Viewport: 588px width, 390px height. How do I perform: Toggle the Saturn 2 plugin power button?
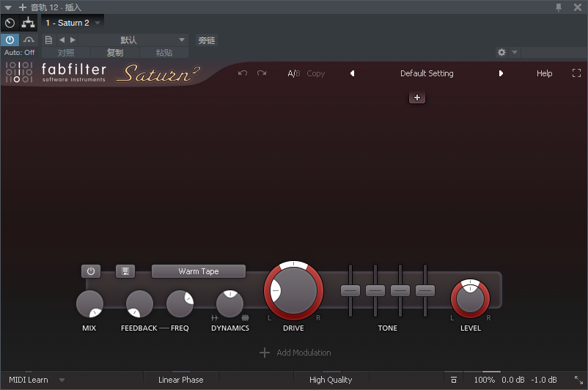coord(10,40)
